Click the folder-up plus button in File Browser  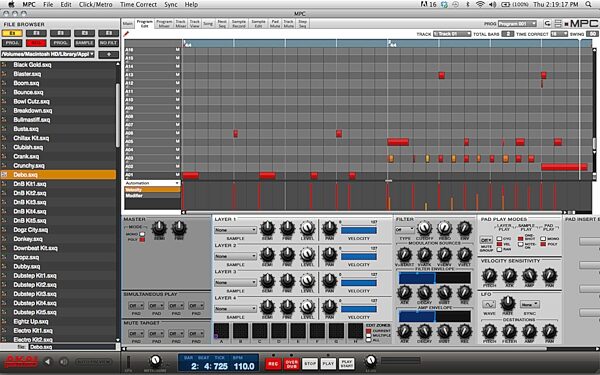(109, 54)
